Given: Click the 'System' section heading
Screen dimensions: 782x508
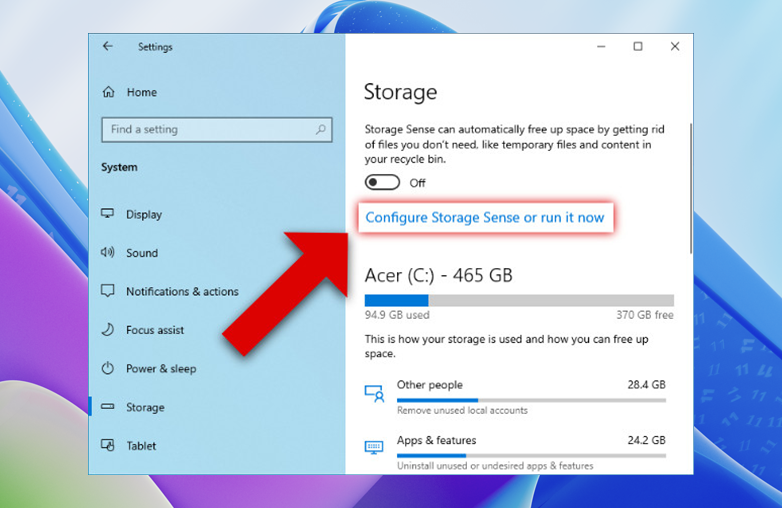Looking at the screenshot, I should 119,167.
